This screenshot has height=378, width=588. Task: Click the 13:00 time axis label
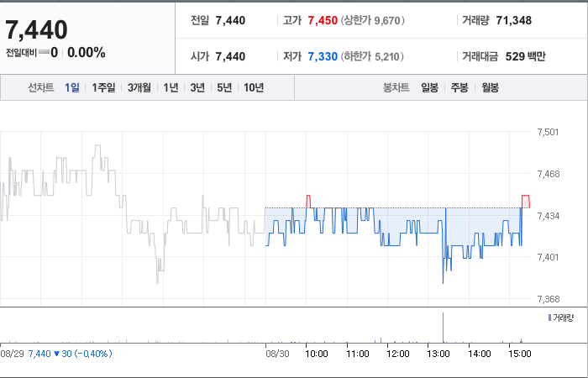click(438, 354)
